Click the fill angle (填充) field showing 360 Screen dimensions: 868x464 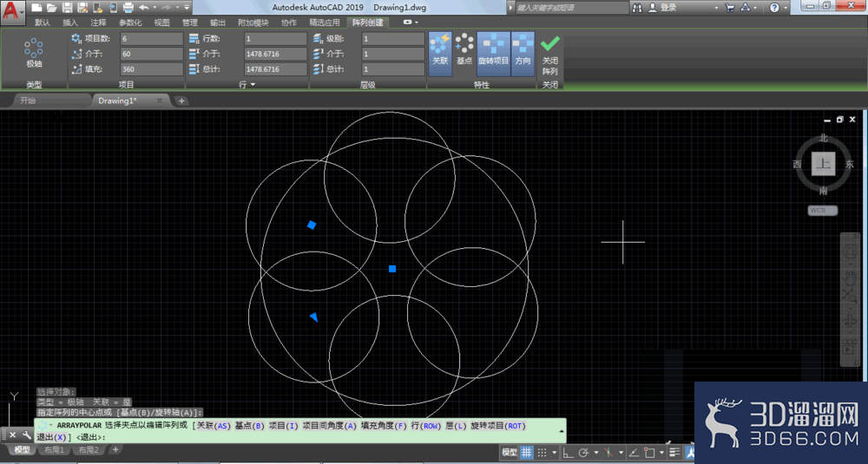pos(152,69)
